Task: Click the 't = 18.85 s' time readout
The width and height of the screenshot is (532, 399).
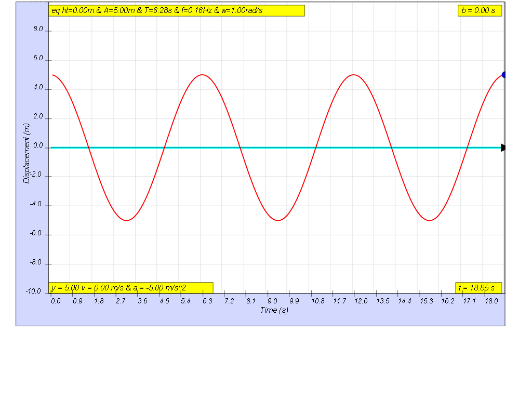Action: pyautogui.click(x=478, y=288)
